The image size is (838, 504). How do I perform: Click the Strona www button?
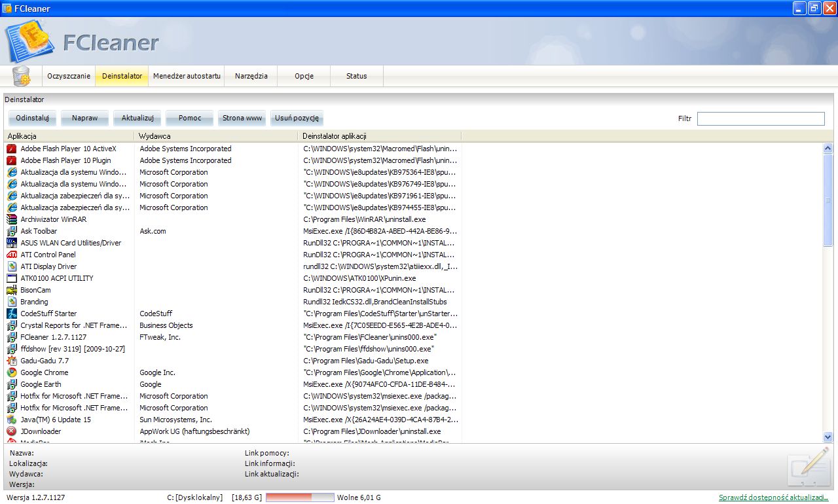point(242,118)
